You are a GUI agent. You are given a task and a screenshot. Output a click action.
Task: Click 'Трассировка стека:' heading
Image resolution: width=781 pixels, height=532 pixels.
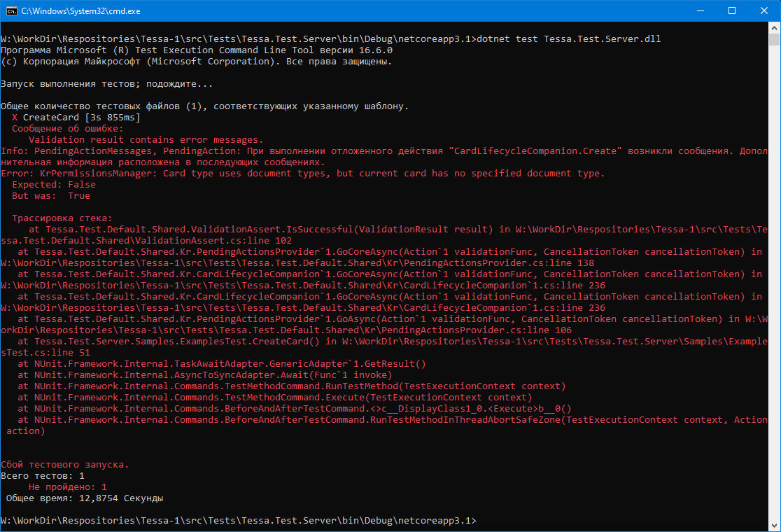pos(62,218)
